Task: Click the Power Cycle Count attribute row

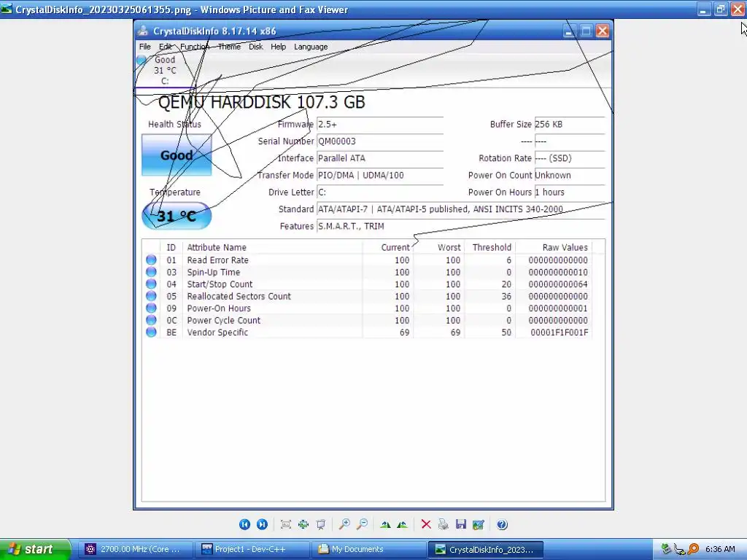Action: (368, 321)
